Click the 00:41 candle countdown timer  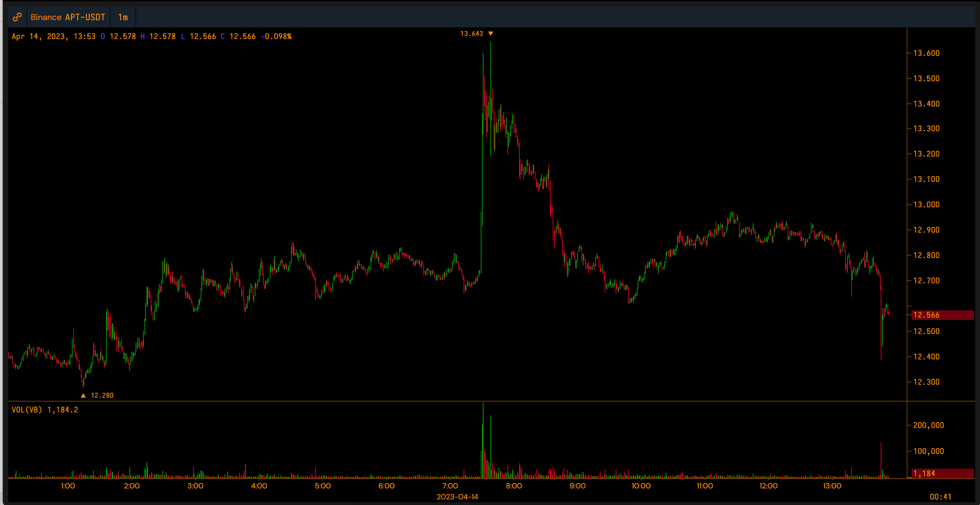click(x=940, y=497)
